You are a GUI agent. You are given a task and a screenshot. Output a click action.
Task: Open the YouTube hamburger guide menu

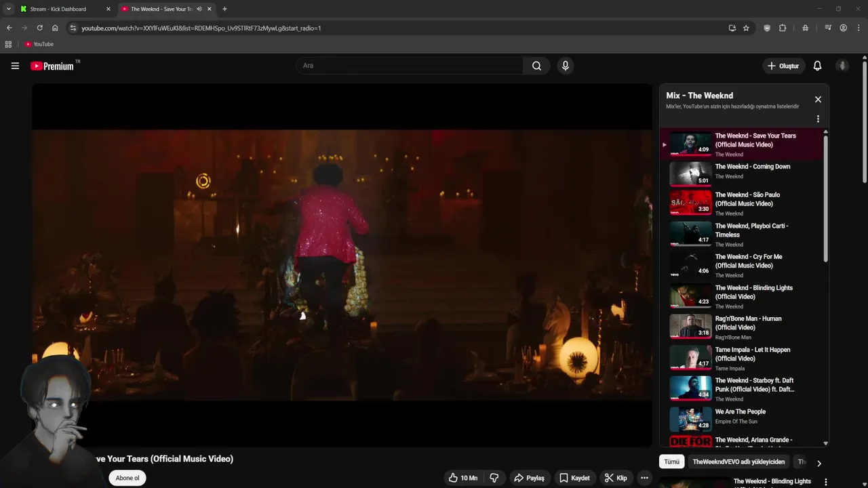tap(15, 66)
